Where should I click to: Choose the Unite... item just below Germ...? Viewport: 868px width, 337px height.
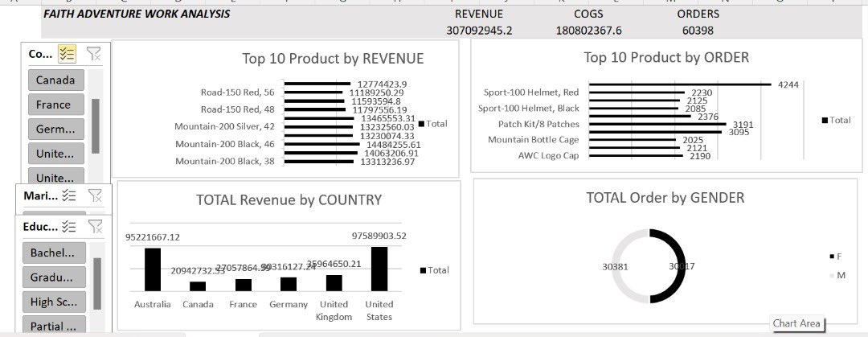(x=56, y=153)
